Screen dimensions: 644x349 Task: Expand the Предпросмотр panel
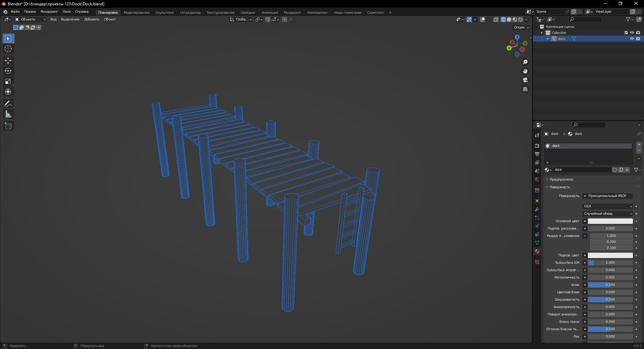561,180
